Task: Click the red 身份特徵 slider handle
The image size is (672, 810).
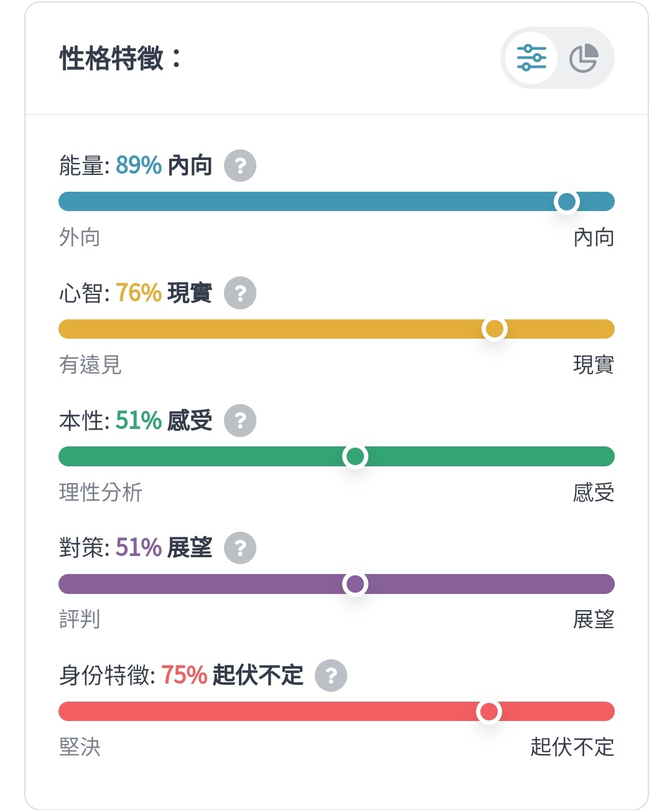Action: (489, 711)
